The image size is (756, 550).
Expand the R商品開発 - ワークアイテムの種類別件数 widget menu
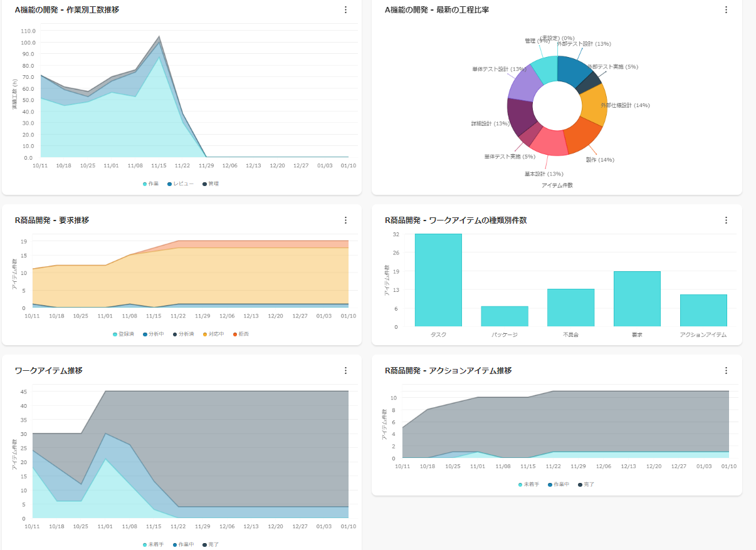(x=726, y=221)
